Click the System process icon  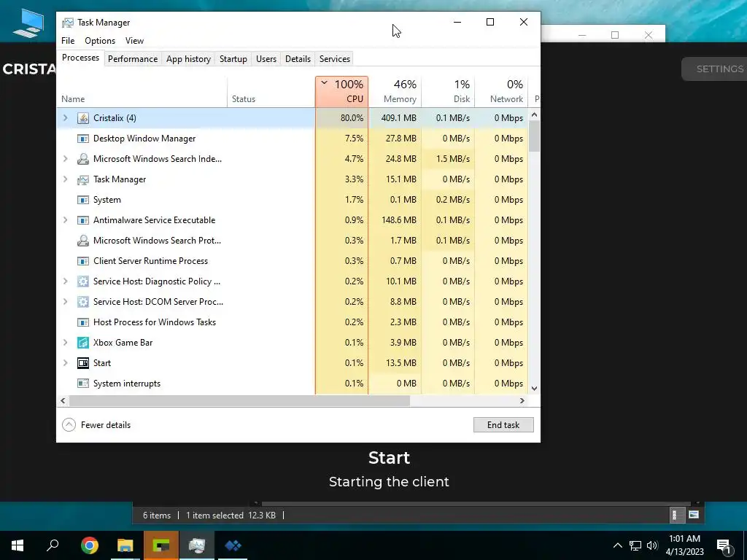tap(83, 200)
